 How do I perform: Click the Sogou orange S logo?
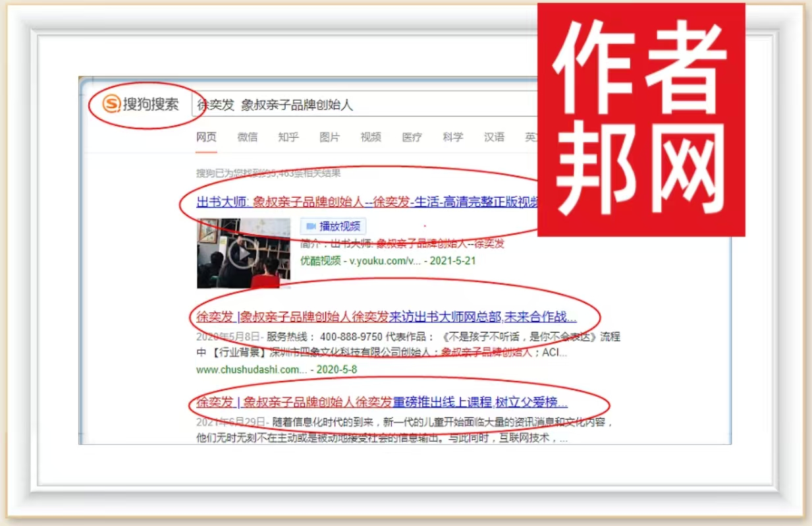[x=112, y=103]
